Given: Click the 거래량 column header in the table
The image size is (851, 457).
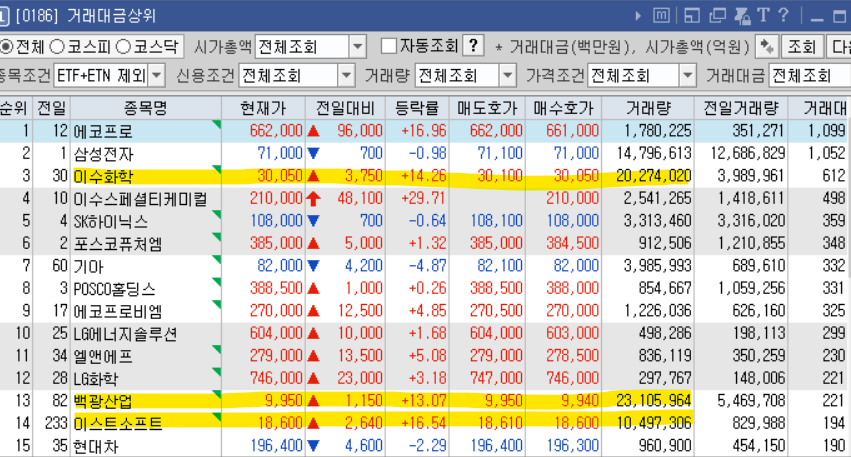Looking at the screenshot, I should pyautogui.click(x=647, y=108).
